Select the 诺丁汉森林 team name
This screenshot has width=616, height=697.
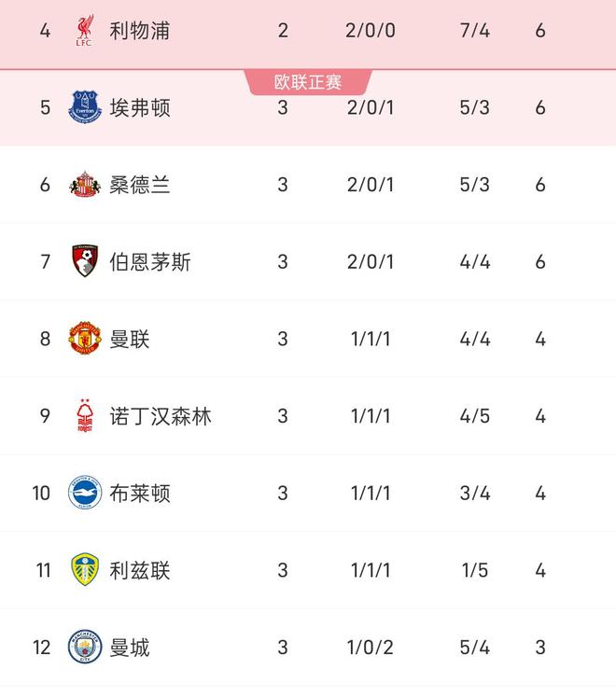(161, 416)
